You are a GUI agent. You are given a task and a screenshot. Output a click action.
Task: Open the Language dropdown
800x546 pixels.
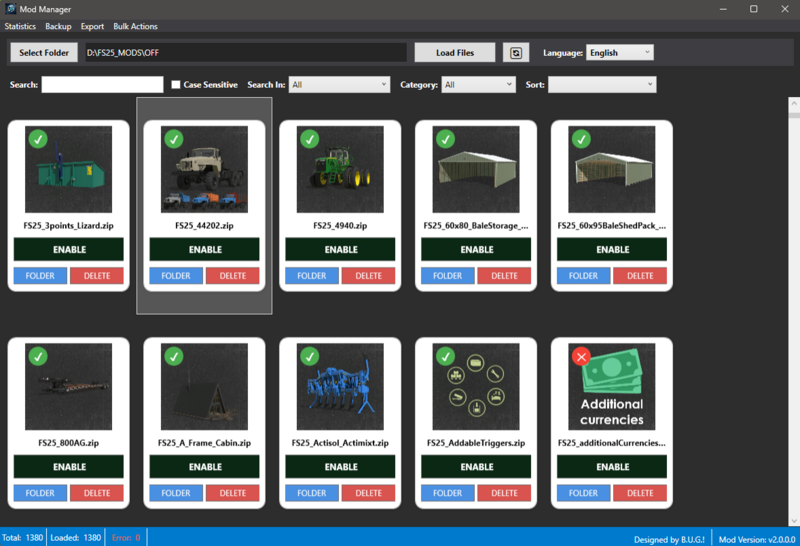pyautogui.click(x=619, y=53)
